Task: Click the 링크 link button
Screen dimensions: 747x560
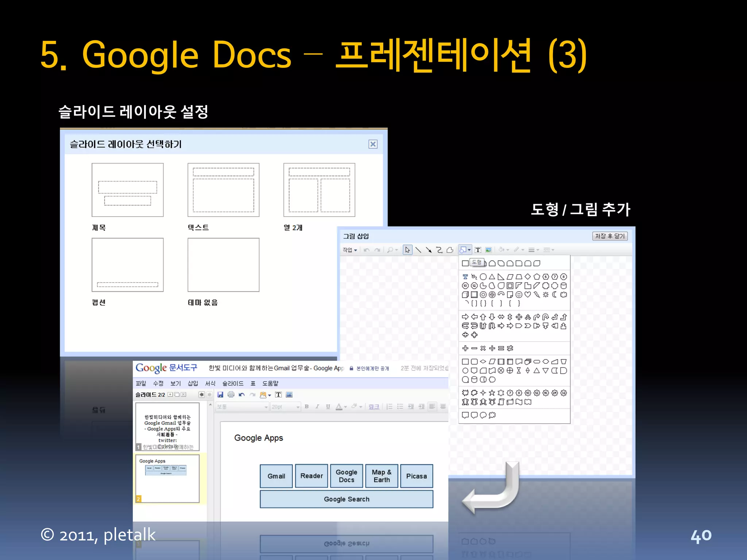Action: 374,407
